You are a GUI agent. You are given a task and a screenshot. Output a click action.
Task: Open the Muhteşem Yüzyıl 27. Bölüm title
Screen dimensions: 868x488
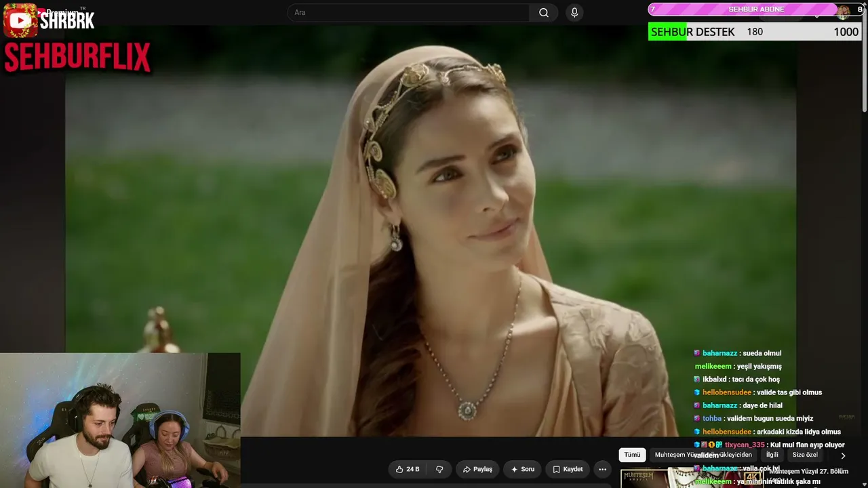coord(808,471)
